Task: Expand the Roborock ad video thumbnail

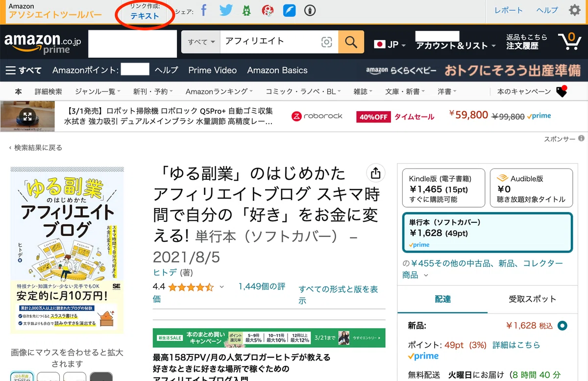Action: pos(27,117)
